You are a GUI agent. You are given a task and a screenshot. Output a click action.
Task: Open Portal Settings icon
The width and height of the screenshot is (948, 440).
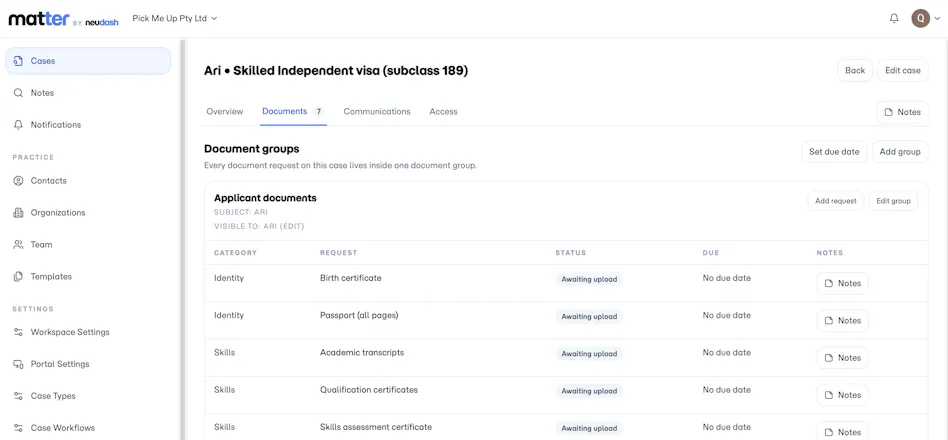18,364
